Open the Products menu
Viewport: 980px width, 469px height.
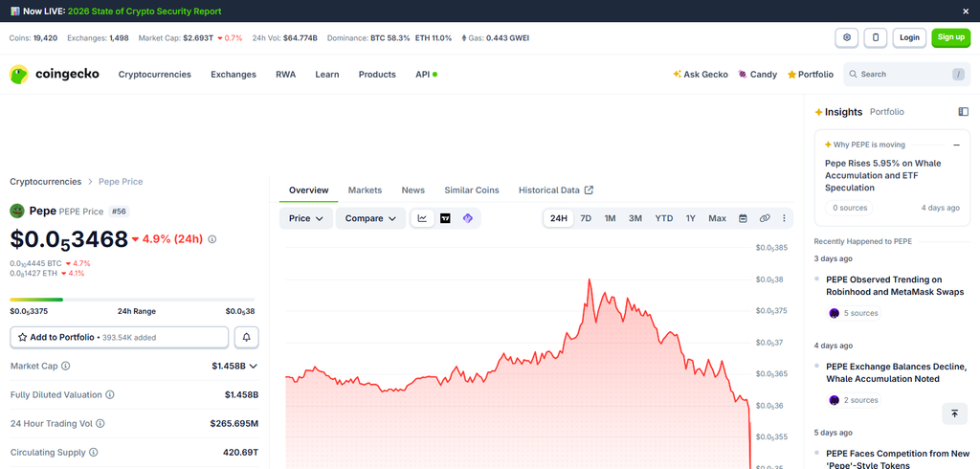[x=377, y=75]
